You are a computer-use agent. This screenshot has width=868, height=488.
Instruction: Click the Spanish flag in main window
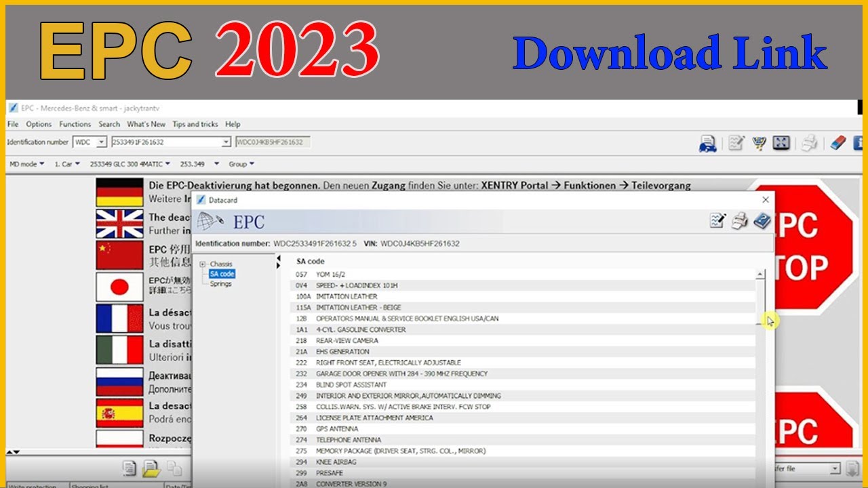119,413
